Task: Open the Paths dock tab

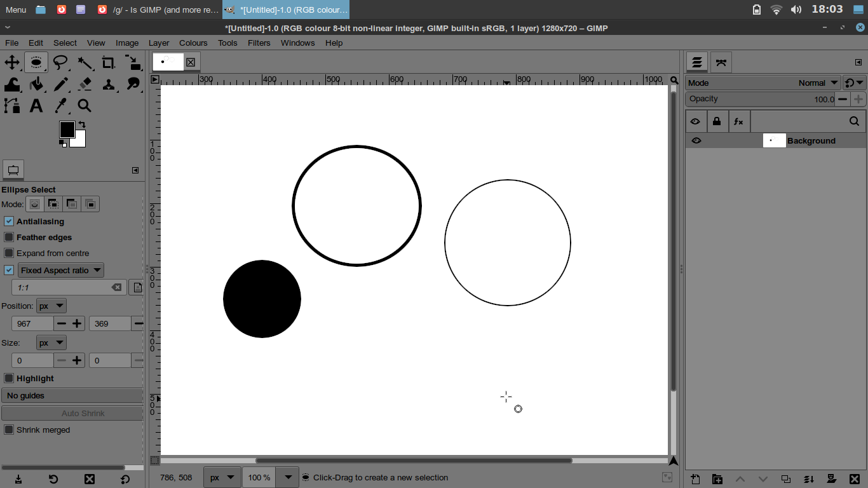Action: (721, 62)
